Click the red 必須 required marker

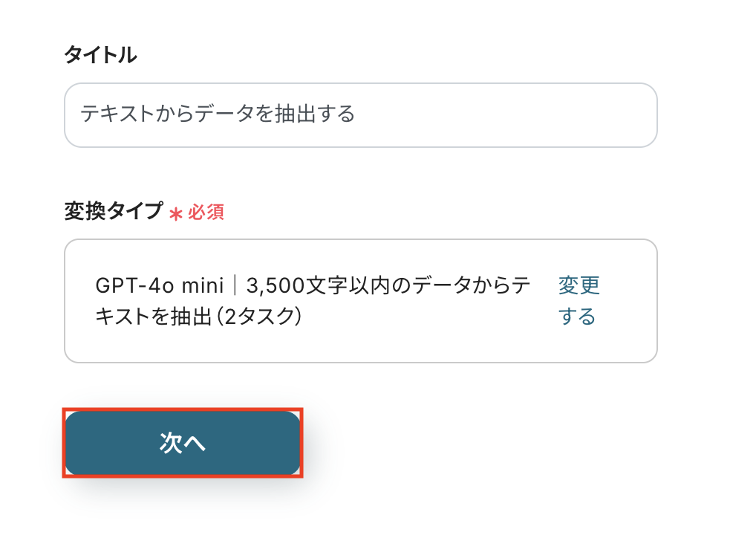pyautogui.click(x=206, y=213)
